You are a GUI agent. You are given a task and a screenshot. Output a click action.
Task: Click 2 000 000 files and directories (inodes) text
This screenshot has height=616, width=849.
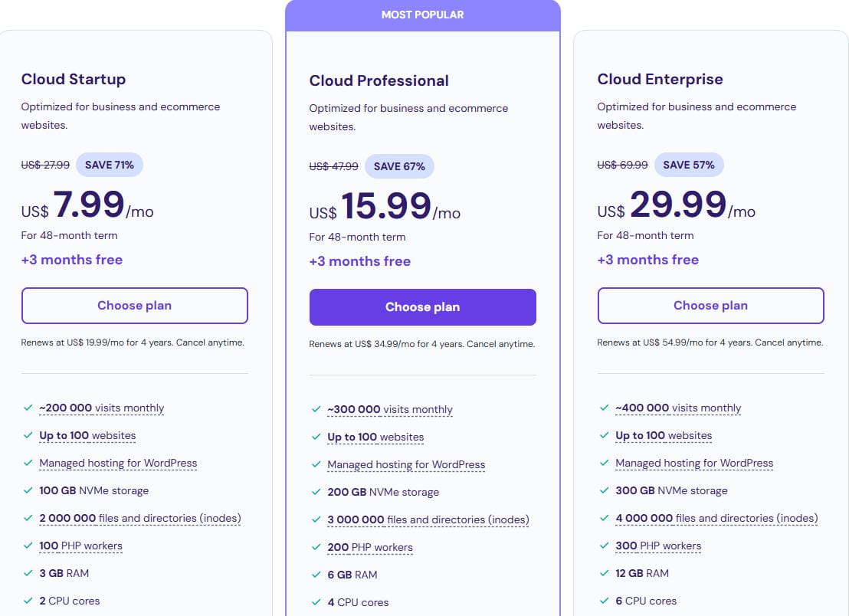pyautogui.click(x=140, y=519)
